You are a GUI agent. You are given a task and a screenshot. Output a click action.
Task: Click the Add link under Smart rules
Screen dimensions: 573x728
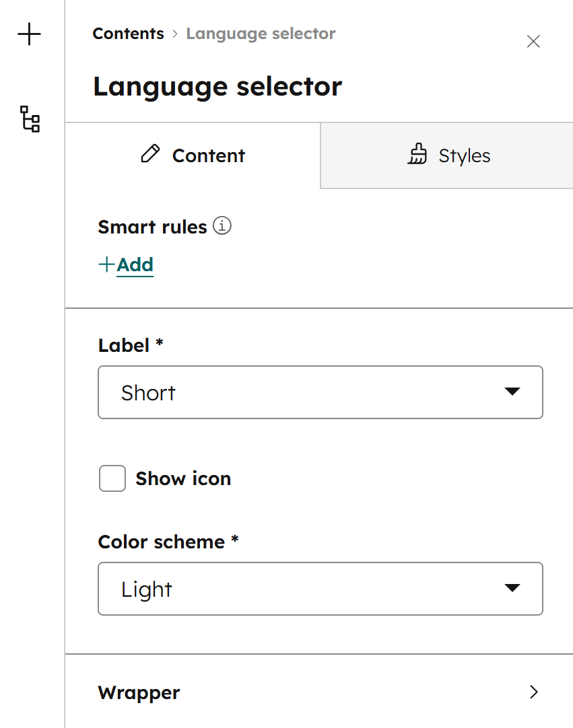pyautogui.click(x=135, y=264)
